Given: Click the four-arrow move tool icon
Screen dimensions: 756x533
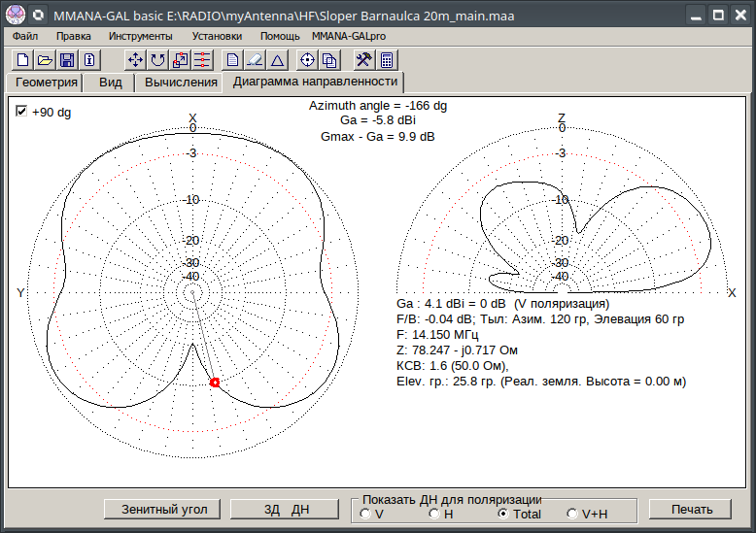Looking at the screenshot, I should pos(136,59).
